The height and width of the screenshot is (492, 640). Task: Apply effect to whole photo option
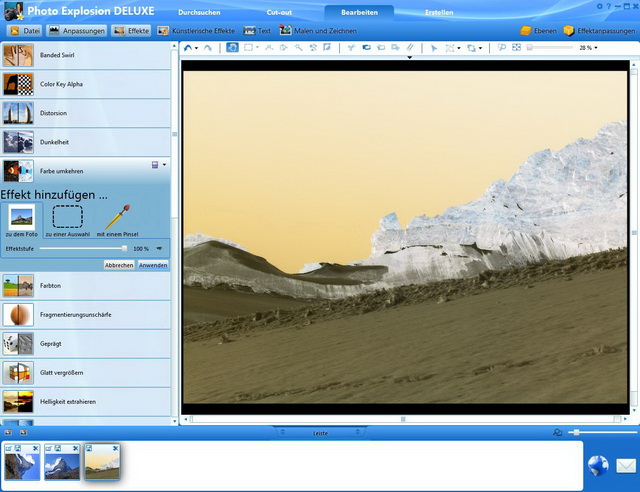point(21,217)
